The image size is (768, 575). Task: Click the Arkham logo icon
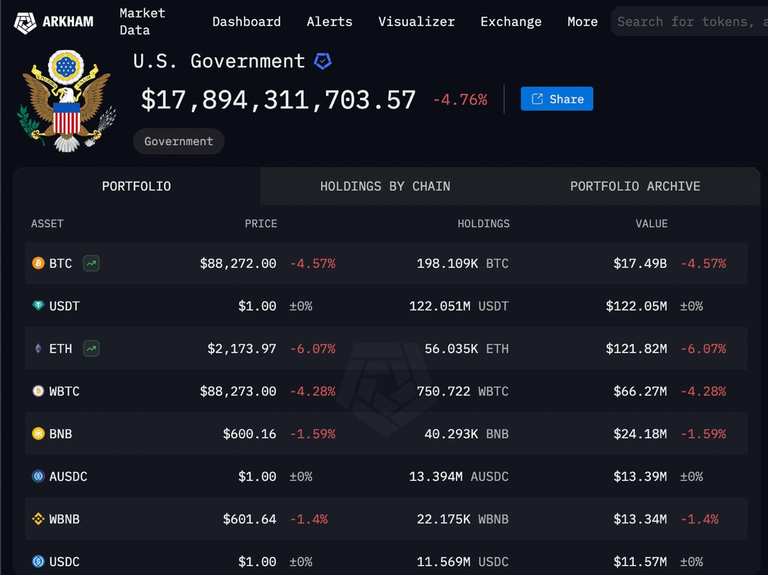point(25,23)
